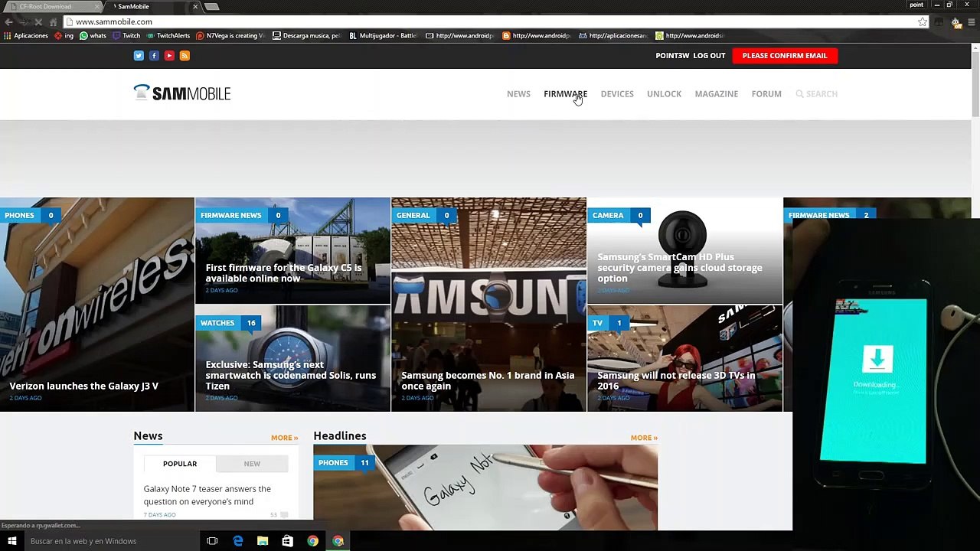Click the TV category tag
This screenshot has width=980, height=551.
(597, 323)
